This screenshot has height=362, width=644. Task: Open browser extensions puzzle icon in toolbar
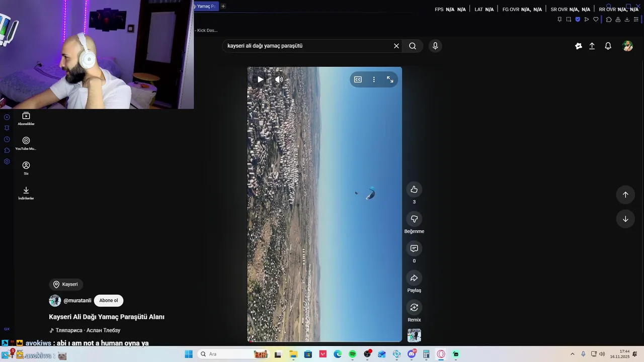coord(609,20)
